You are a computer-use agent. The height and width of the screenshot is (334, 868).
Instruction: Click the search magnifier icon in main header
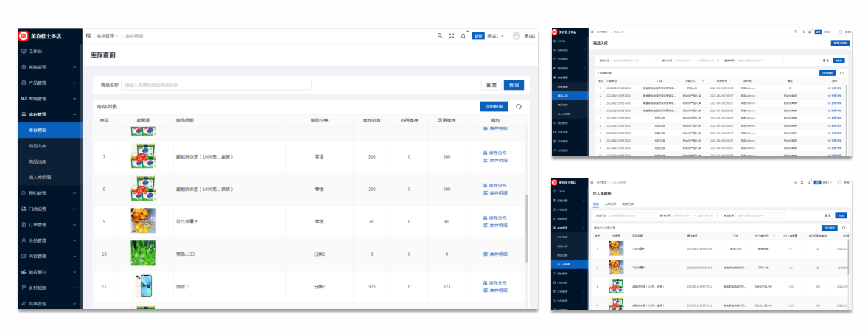pos(440,35)
